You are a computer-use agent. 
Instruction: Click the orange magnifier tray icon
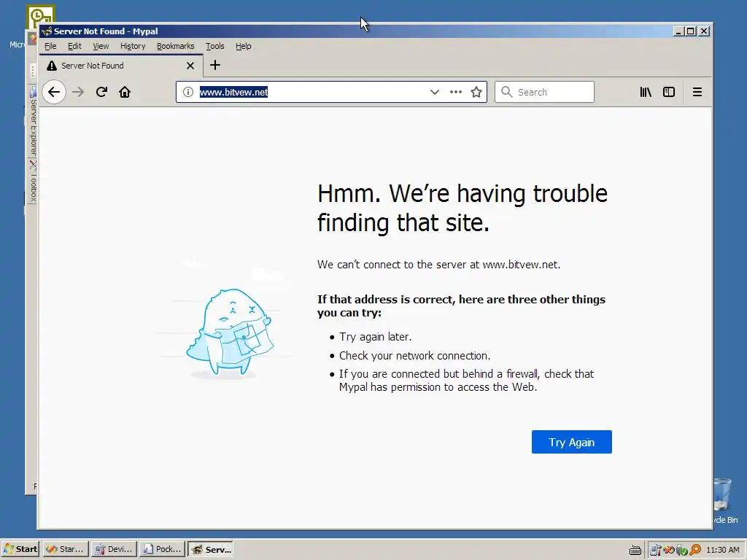pos(695,550)
